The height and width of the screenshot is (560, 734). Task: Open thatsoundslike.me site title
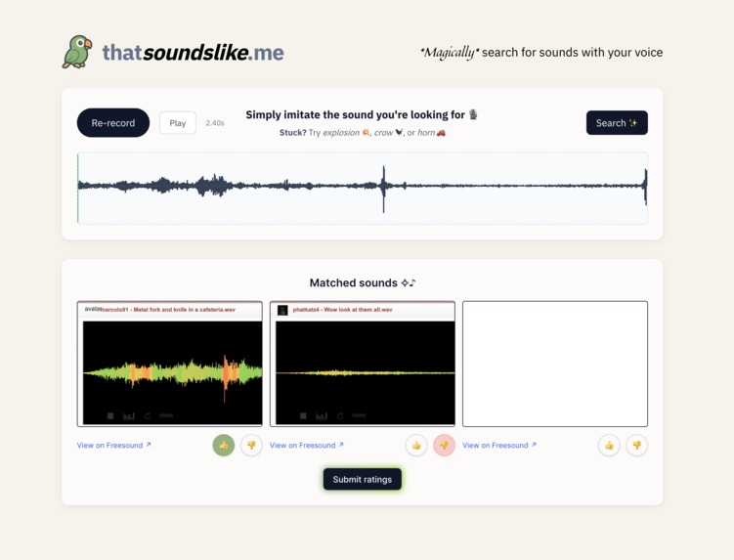[193, 53]
